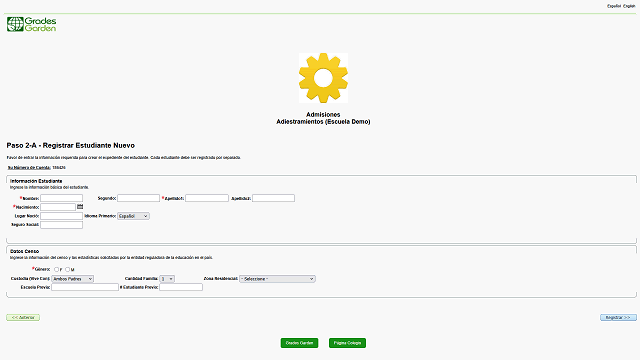Open the birth date calendar picker
This screenshot has height=360, width=640.
pos(80,207)
